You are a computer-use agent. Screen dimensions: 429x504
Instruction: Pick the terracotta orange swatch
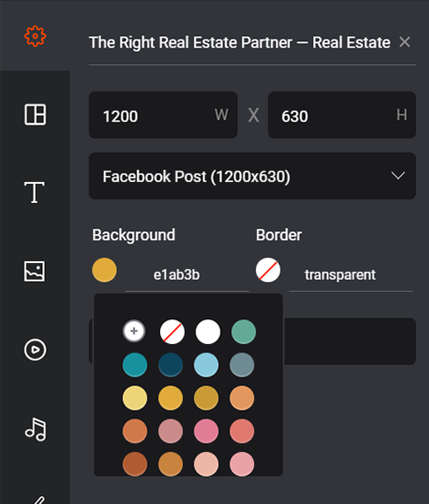[x=135, y=431]
